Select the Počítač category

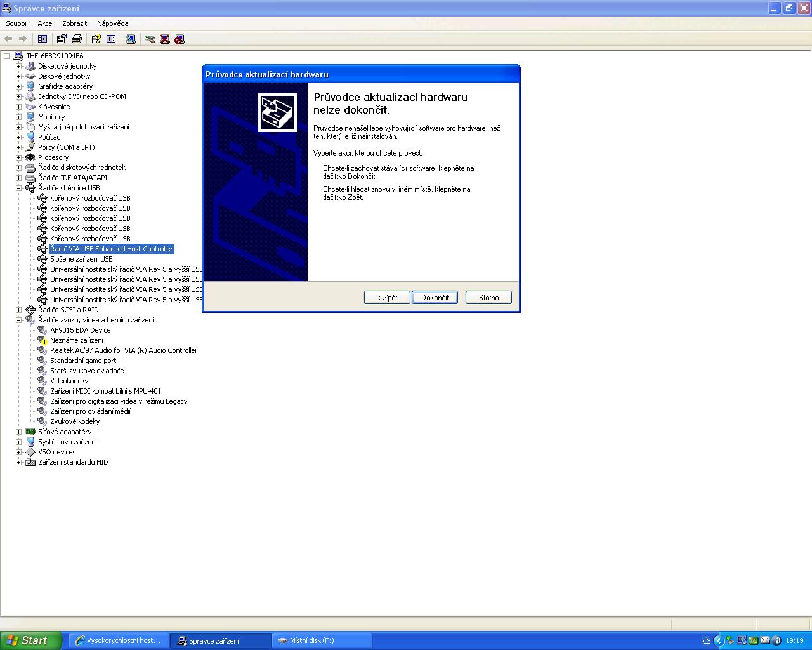point(49,137)
